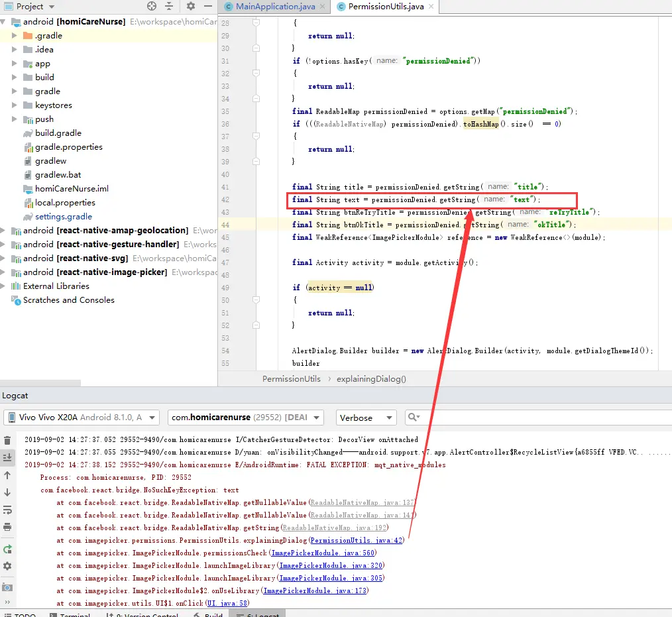Click the down arrow in logcat toolbar
This screenshot has width=672, height=617.
click(x=7, y=493)
